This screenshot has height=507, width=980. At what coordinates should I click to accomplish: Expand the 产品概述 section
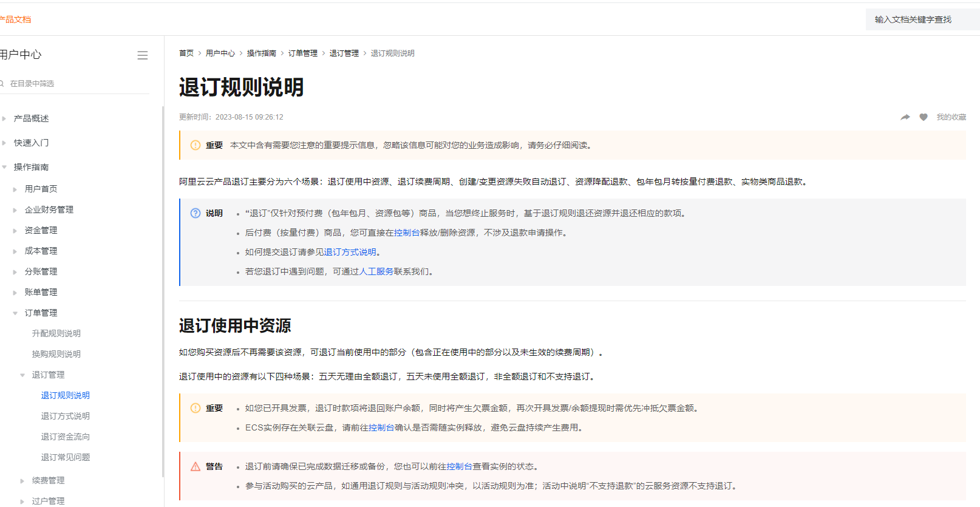[x=4, y=118]
